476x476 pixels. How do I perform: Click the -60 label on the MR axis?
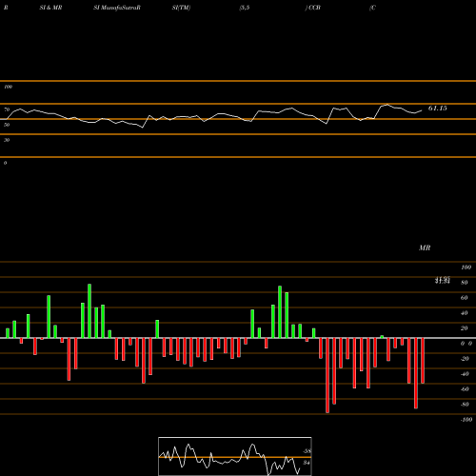tap(465, 389)
